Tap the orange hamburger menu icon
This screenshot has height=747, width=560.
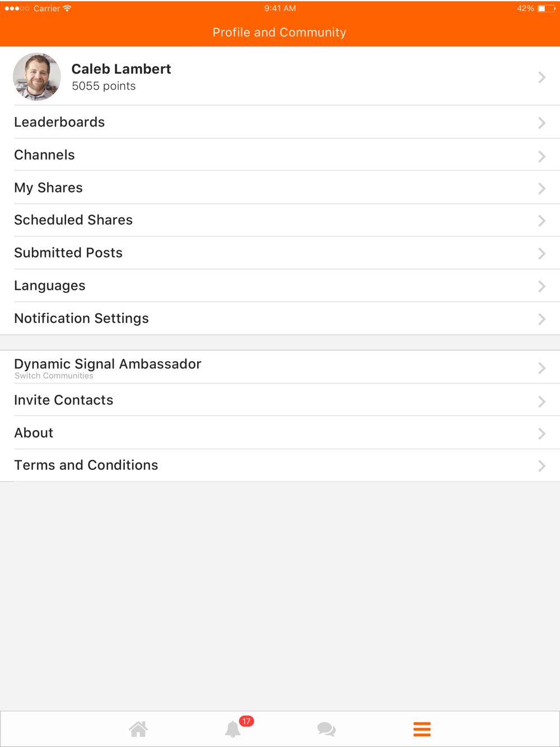click(422, 729)
